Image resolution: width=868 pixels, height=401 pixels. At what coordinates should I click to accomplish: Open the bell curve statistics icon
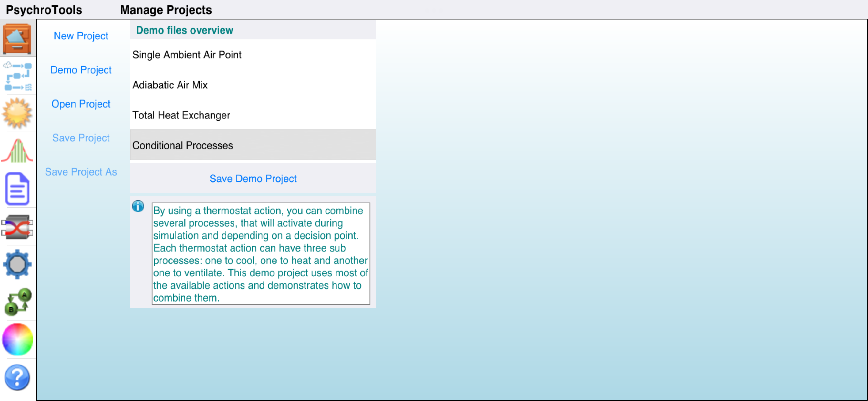tap(17, 151)
